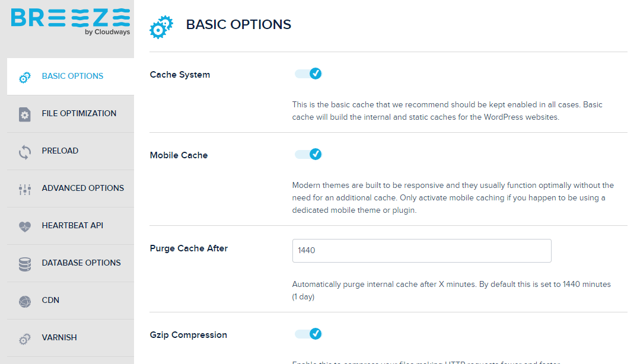Go to the Advanced Options tab

tap(83, 188)
